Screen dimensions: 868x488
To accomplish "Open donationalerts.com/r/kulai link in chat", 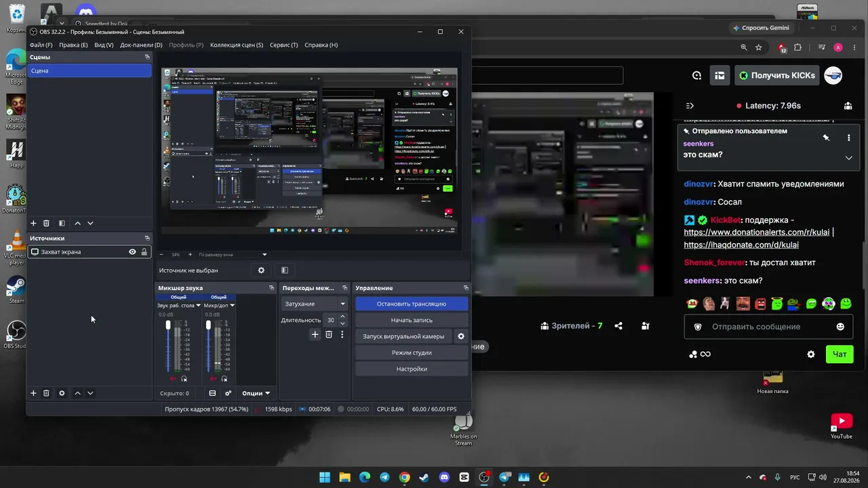I will (x=756, y=232).
